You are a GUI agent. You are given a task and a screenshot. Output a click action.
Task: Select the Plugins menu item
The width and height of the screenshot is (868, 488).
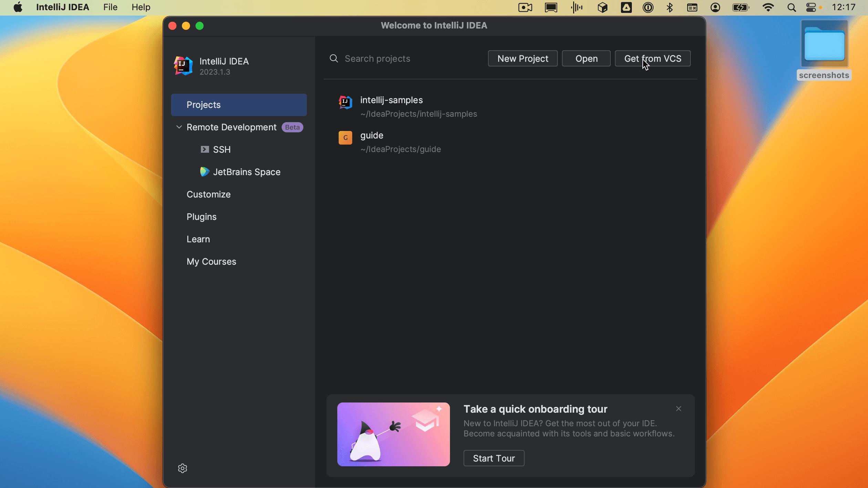tap(201, 216)
